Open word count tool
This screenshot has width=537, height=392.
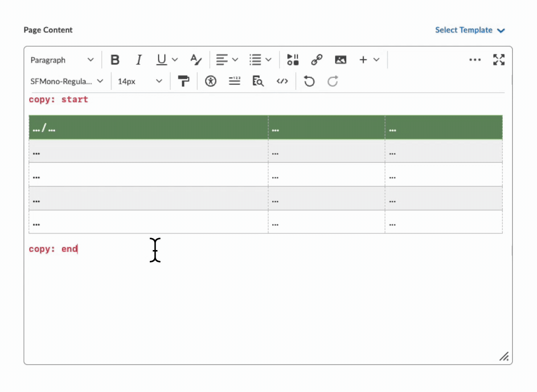pyautogui.click(x=234, y=81)
